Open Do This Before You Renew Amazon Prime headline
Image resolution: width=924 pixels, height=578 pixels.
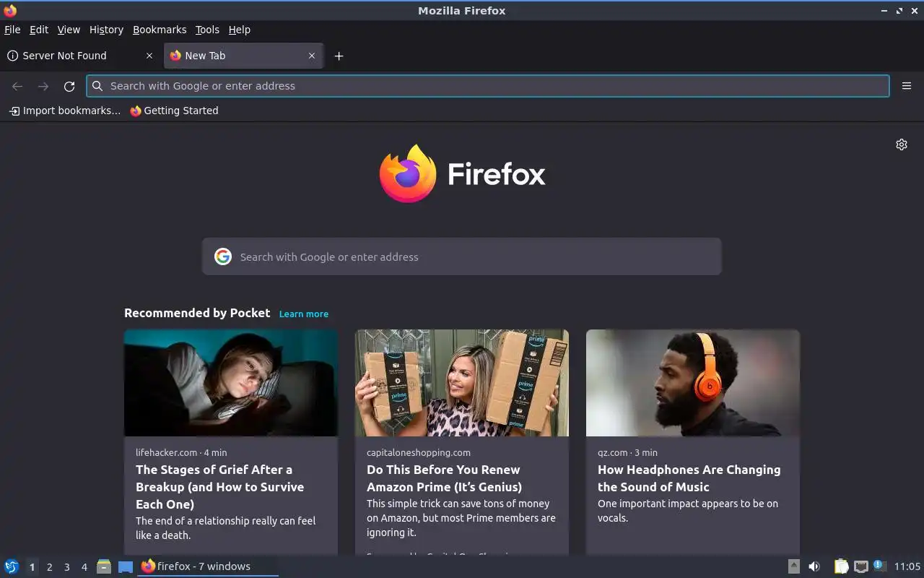(444, 478)
